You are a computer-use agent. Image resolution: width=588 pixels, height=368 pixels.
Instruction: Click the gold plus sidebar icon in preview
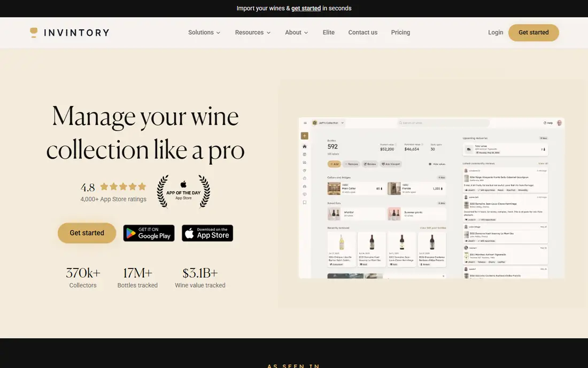pyautogui.click(x=305, y=136)
